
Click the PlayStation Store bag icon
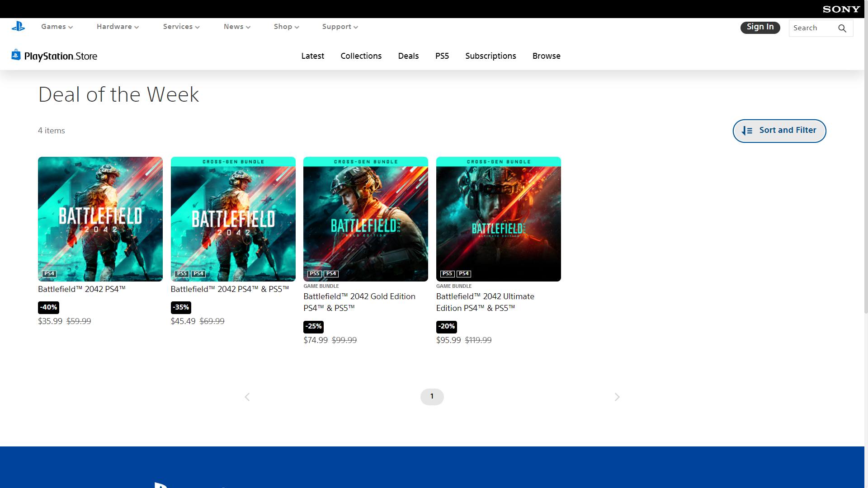[16, 55]
